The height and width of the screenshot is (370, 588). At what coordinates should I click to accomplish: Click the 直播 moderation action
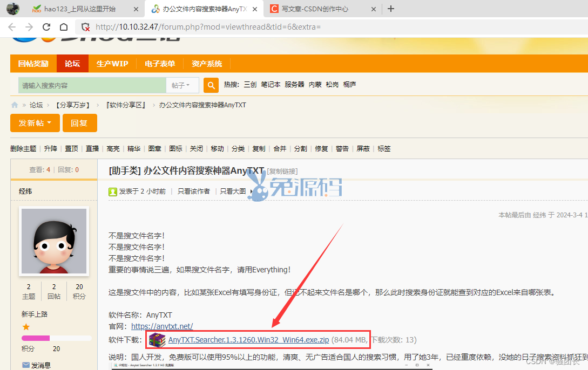(x=92, y=149)
